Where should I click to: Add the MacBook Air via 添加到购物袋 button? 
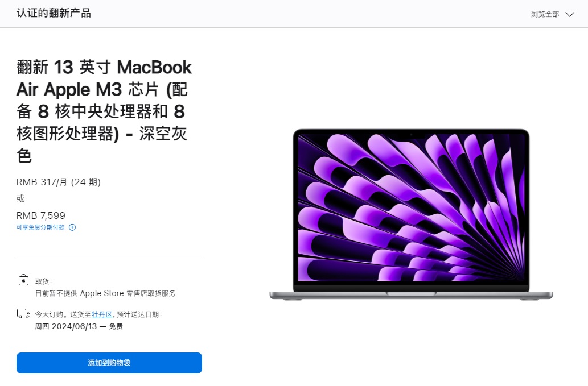point(109,363)
